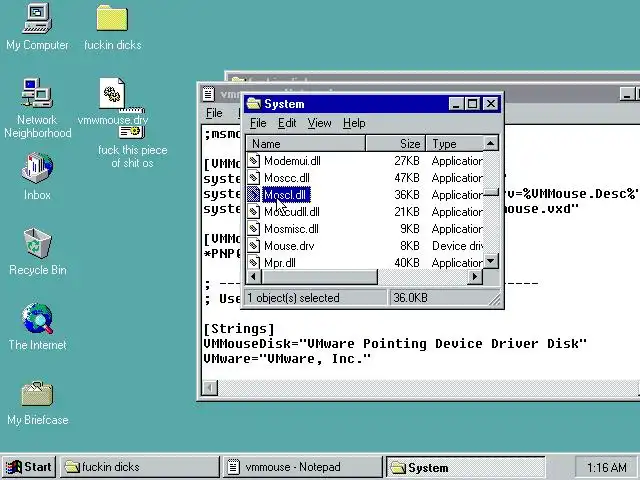The height and width of the screenshot is (480, 640).
Task: Click the VMware="VMware, Inc." line in Notepad
Action: (x=287, y=359)
